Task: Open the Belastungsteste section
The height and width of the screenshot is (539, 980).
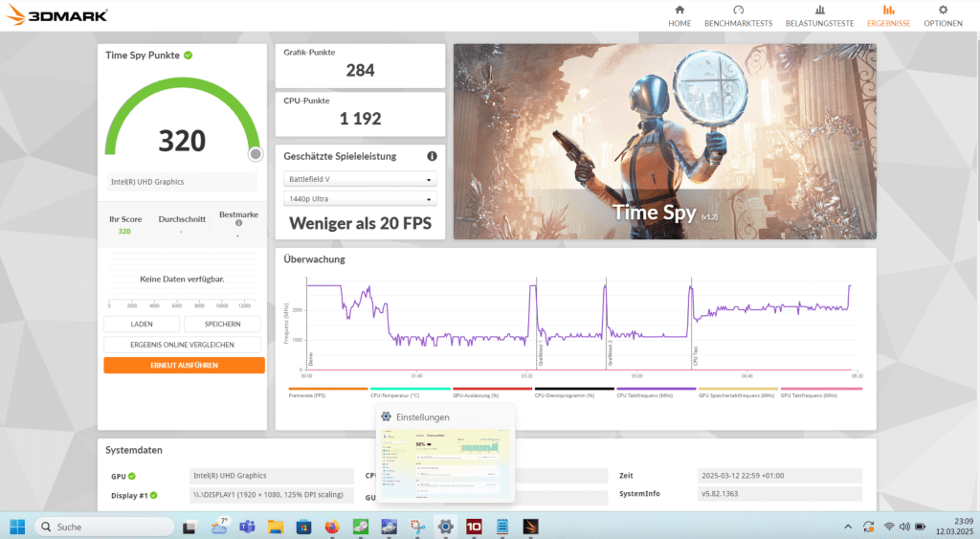Action: pyautogui.click(x=819, y=16)
